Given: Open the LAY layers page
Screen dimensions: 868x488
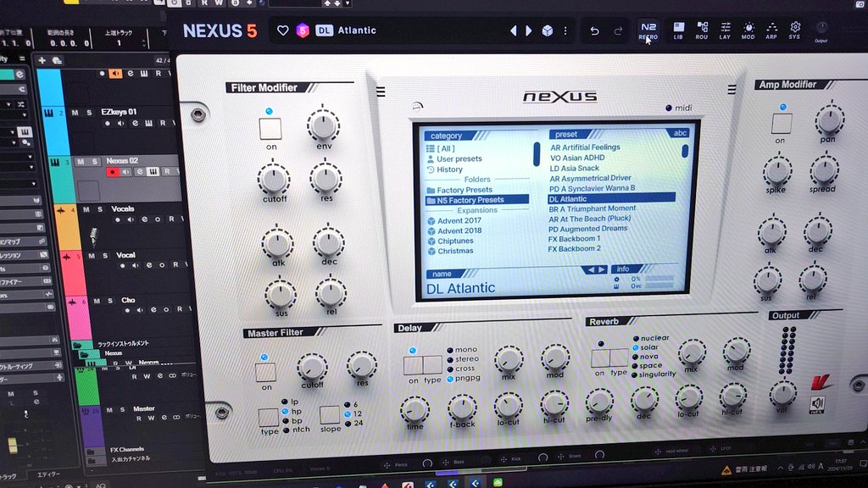Looking at the screenshot, I should (725, 31).
